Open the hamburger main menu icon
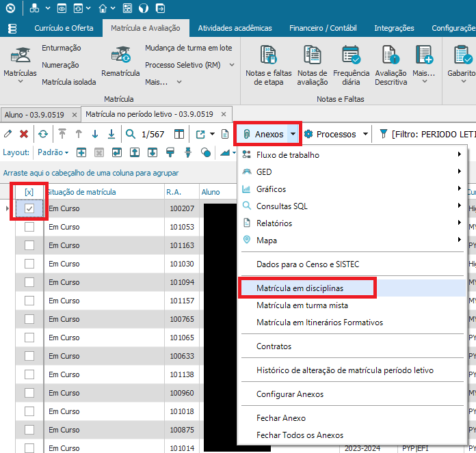The width and height of the screenshot is (476, 453). [12, 29]
